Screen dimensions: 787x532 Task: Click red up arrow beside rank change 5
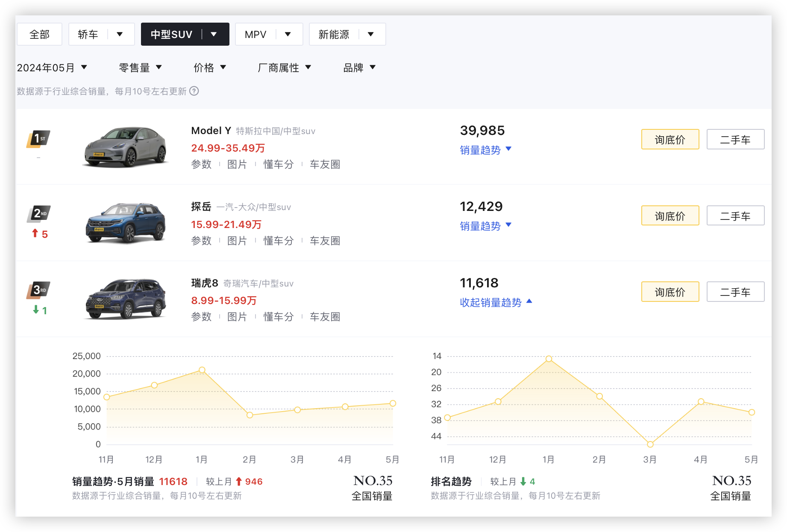[35, 233]
